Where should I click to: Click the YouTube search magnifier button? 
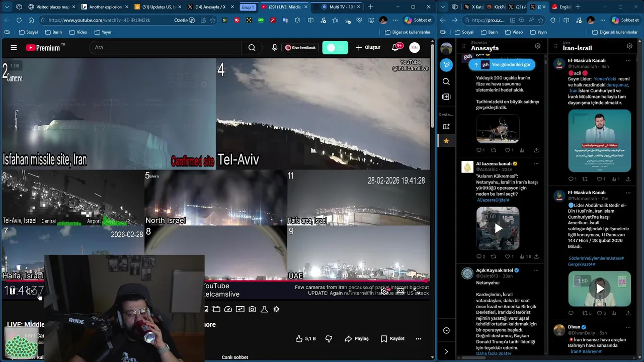coord(252,48)
